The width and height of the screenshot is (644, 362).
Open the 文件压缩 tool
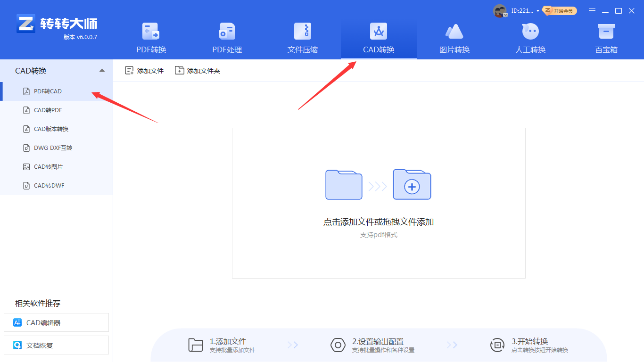pyautogui.click(x=302, y=38)
